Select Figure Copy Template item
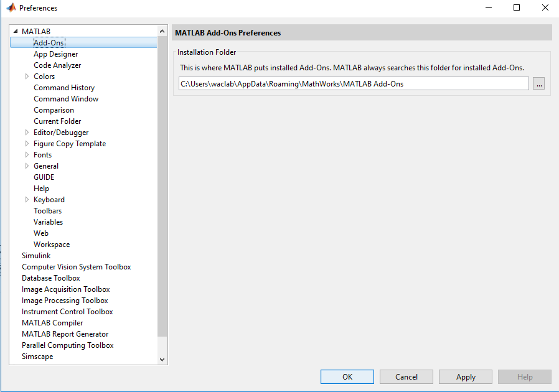The image size is (559, 392). (70, 144)
